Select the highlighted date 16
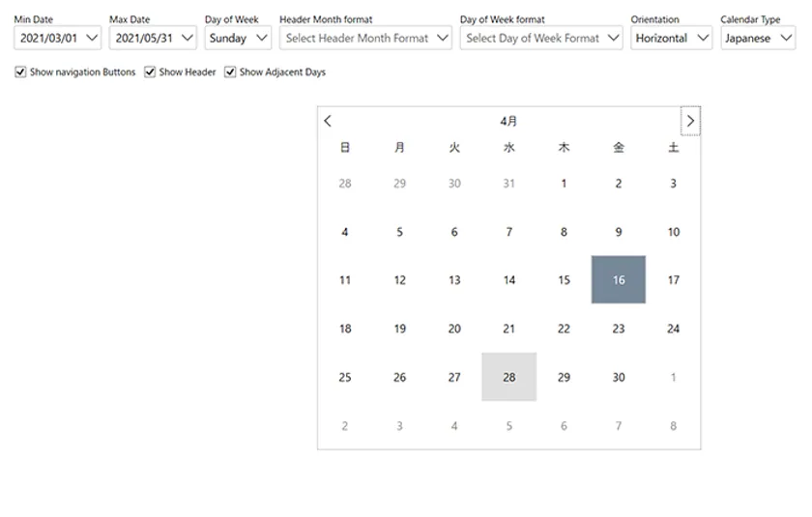This screenshot has height=517, width=812. coord(619,280)
